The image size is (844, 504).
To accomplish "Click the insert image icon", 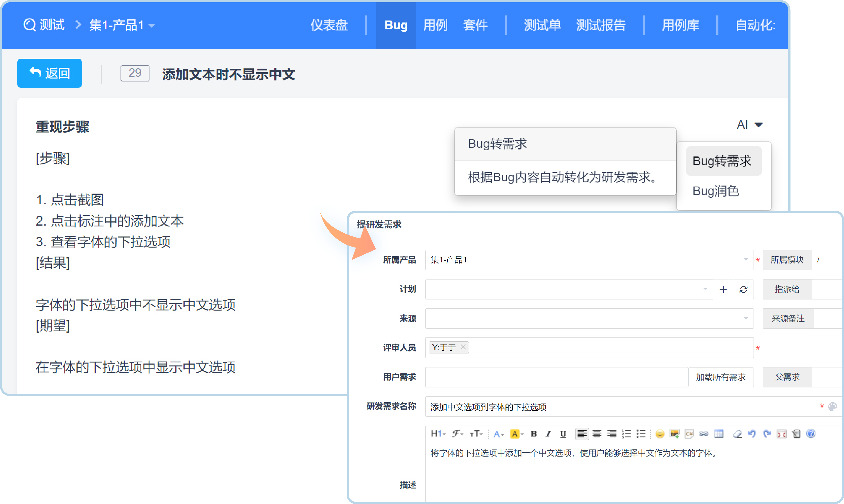I will coord(675,434).
